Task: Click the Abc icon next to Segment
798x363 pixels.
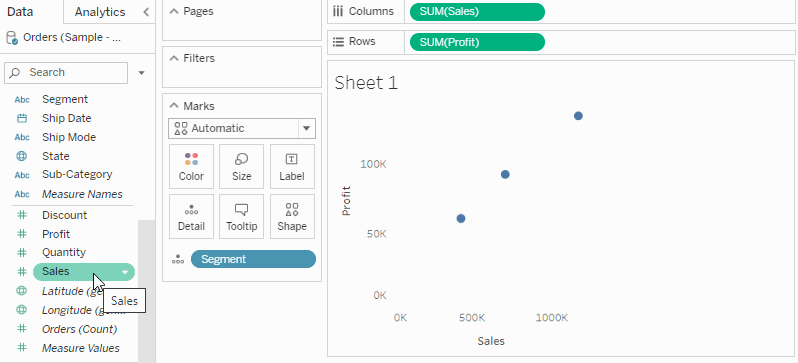Action: 22,100
